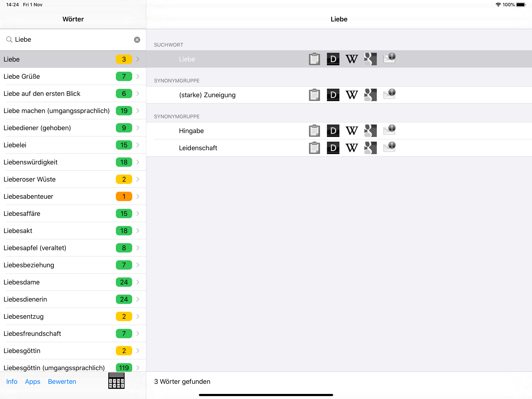This screenshot has width=532, height=399.
Task: Select Liebeskummer-free entry Liebesaffäre
Action: tap(73, 214)
